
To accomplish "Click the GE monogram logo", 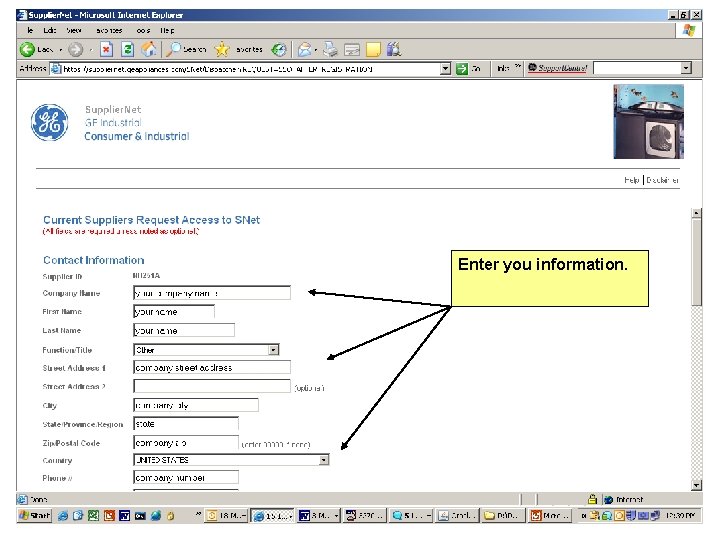I will pos(50,123).
